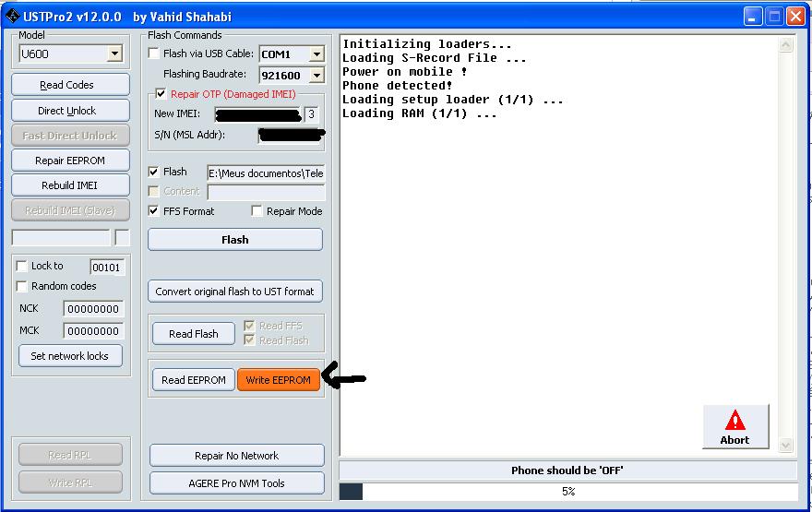Click the log scrollbar up arrow
Image resolution: width=812 pixels, height=512 pixels.
point(785,45)
